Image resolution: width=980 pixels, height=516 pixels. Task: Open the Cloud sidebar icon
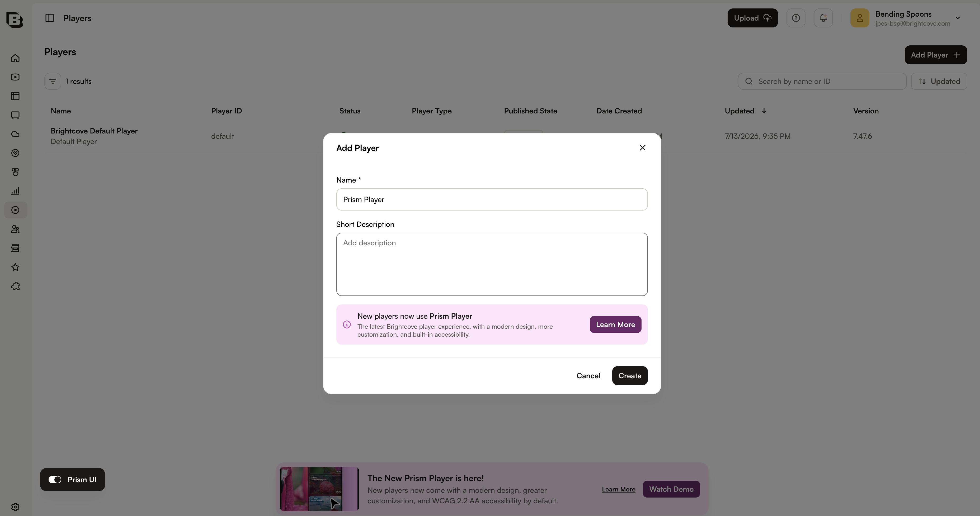pos(15,134)
